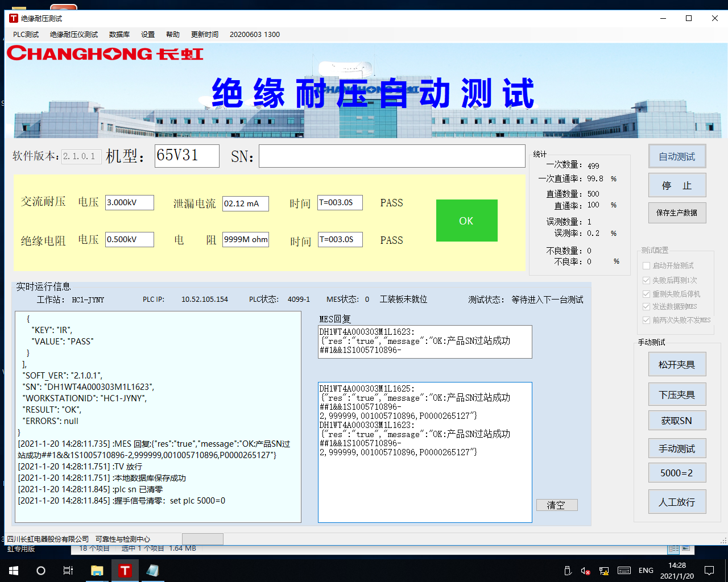Screen dimensions: 728x582
Task: Click the 下压夹具 button
Action: (677, 394)
